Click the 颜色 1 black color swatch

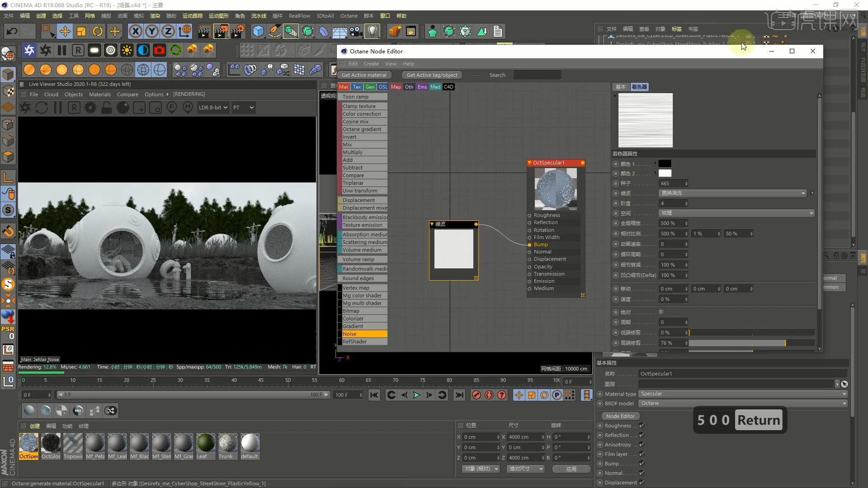pyautogui.click(x=665, y=164)
